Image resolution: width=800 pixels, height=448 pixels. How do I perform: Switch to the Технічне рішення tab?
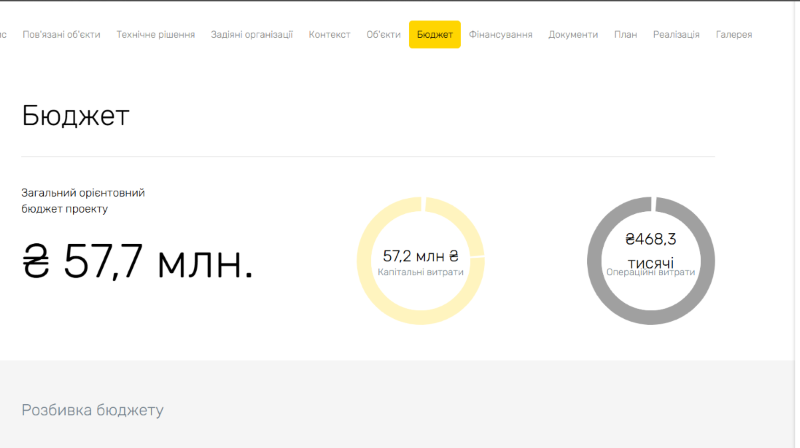click(155, 34)
